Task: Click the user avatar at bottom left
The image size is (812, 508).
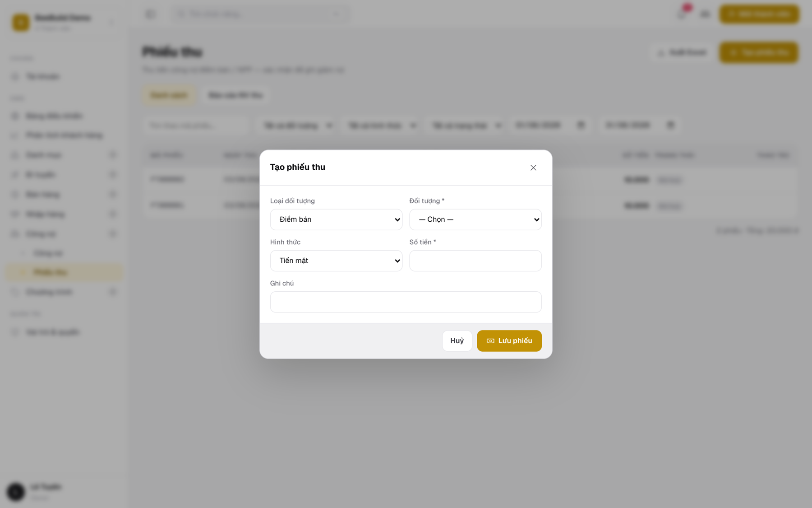Action: coord(16,491)
